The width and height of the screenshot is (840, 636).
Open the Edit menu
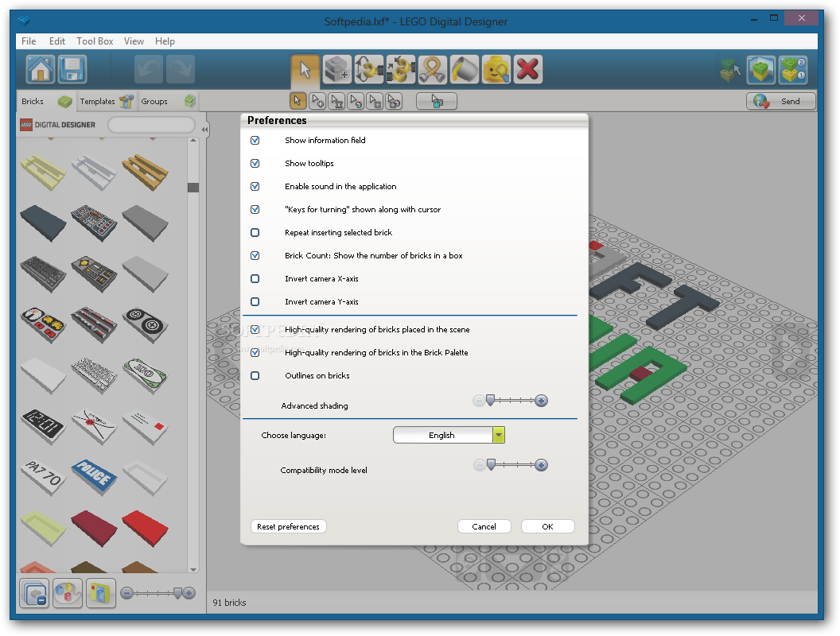click(x=56, y=41)
